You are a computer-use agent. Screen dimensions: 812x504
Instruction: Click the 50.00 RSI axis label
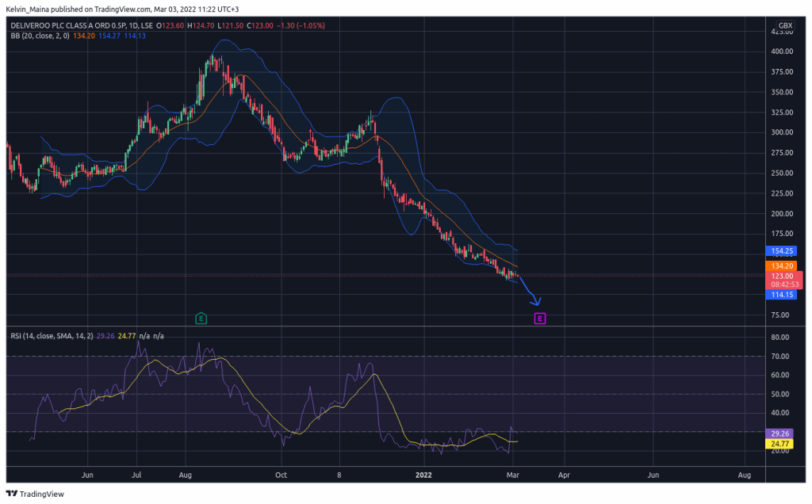(x=780, y=394)
